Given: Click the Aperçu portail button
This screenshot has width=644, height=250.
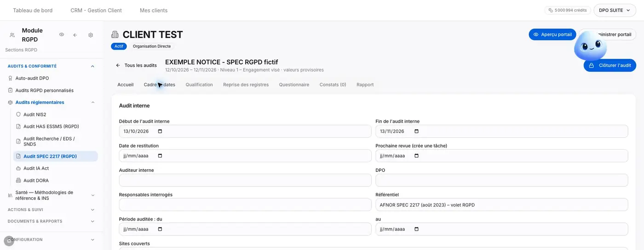Looking at the screenshot, I should click(552, 34).
